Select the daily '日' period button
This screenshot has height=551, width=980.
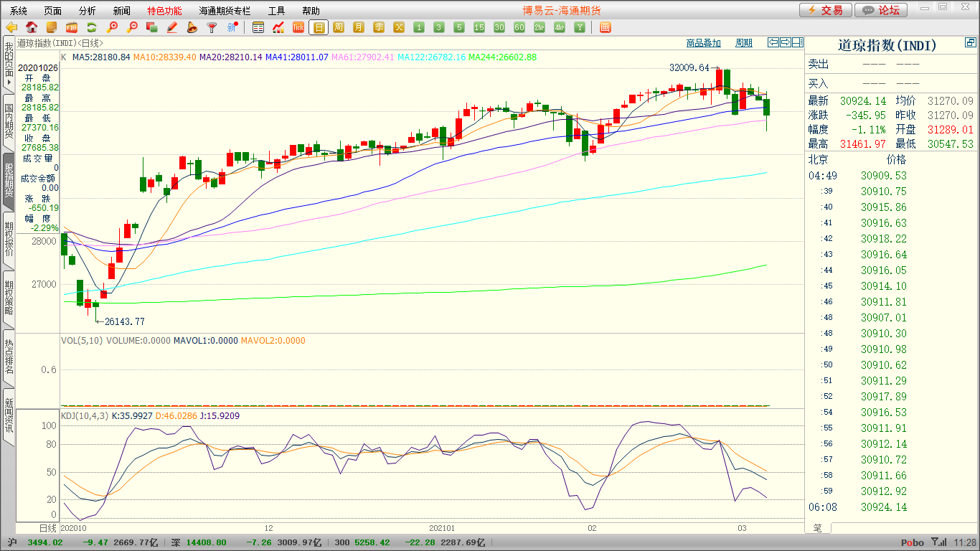click(319, 27)
